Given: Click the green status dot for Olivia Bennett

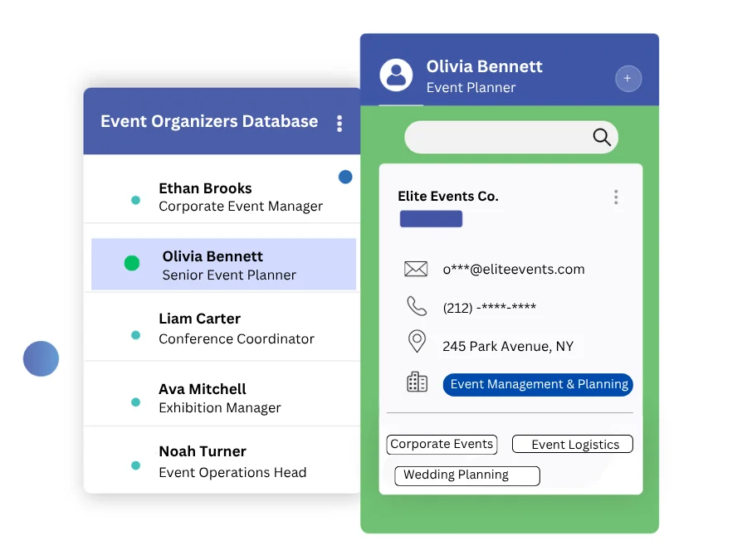Looking at the screenshot, I should click(132, 263).
